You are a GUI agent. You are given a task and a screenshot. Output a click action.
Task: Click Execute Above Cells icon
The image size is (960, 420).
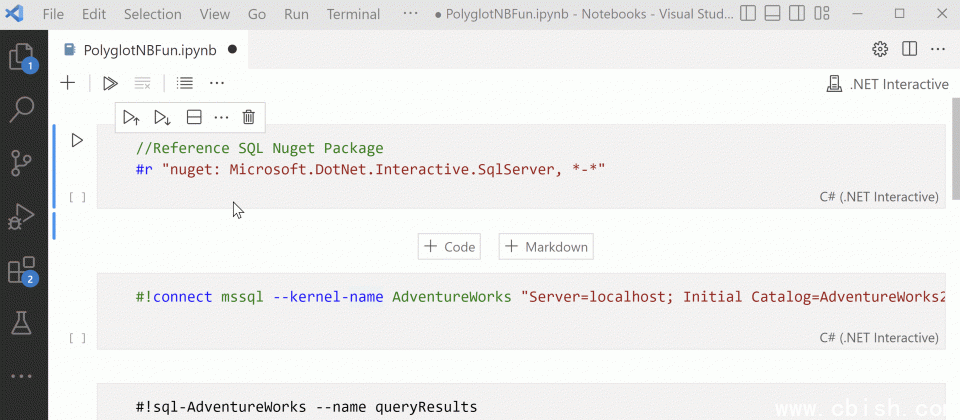pos(131,117)
